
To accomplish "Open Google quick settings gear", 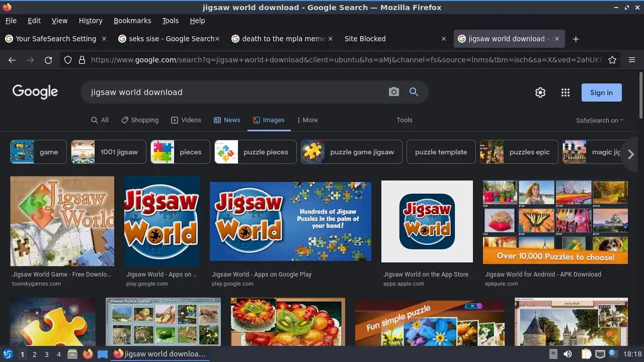I will (540, 93).
